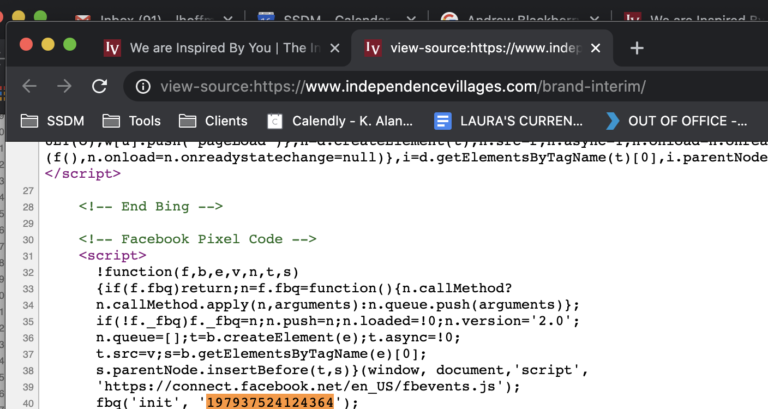Image resolution: width=768 pixels, height=409 pixels.
Task: Click the Iv favicon on the first tab
Action: 112,48
